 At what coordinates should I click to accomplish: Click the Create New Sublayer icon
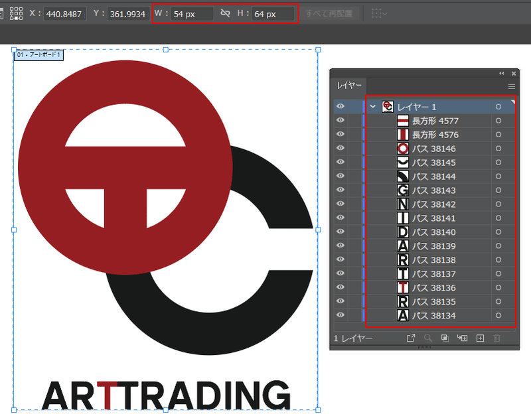tap(462, 338)
